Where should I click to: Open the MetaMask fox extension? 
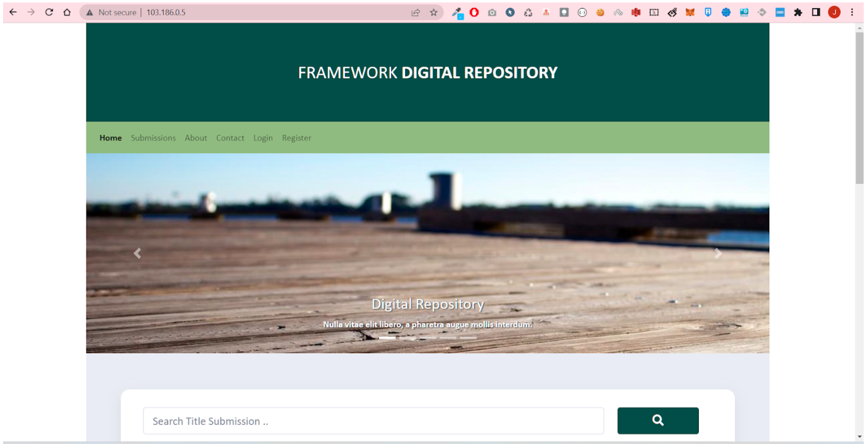[690, 12]
